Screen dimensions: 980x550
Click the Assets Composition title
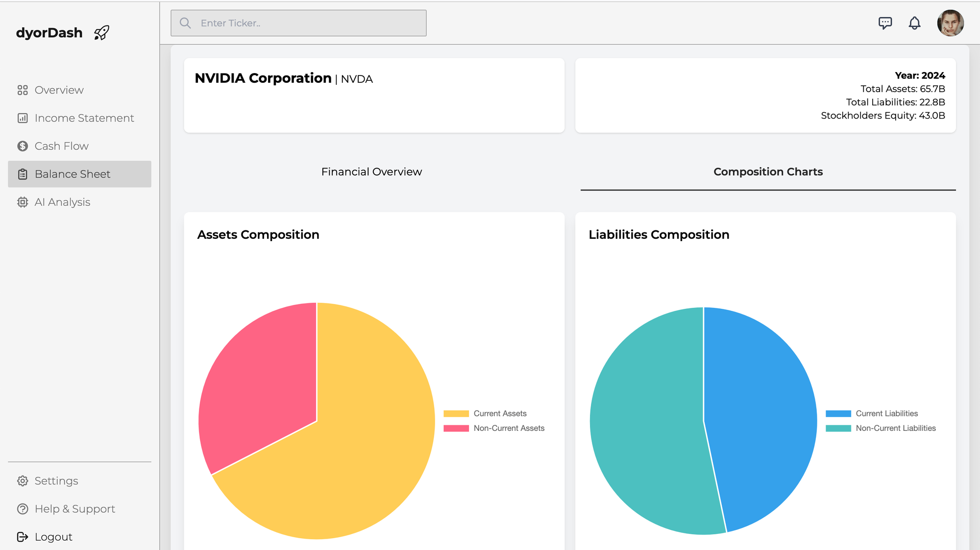258,235
